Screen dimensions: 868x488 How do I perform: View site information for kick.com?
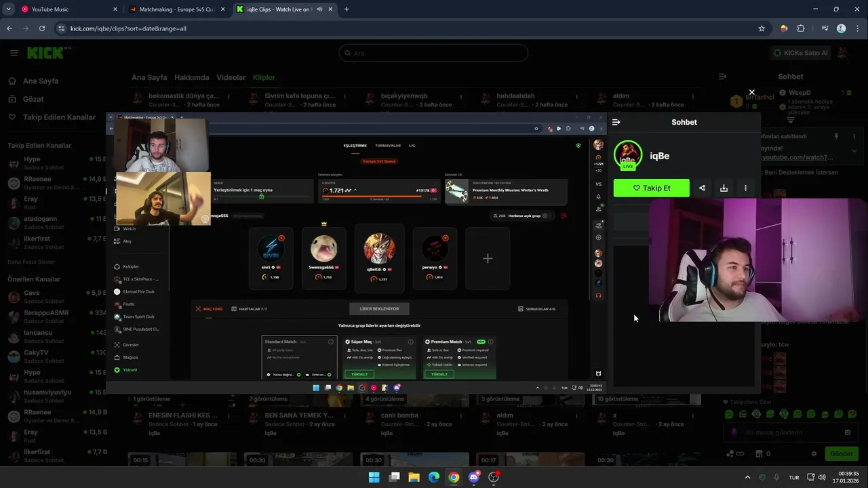tap(62, 28)
